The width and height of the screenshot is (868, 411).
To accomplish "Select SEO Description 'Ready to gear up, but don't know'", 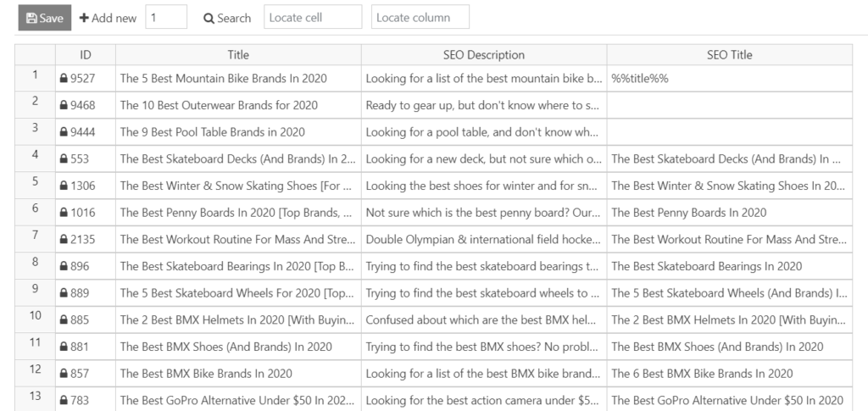I will click(484, 105).
